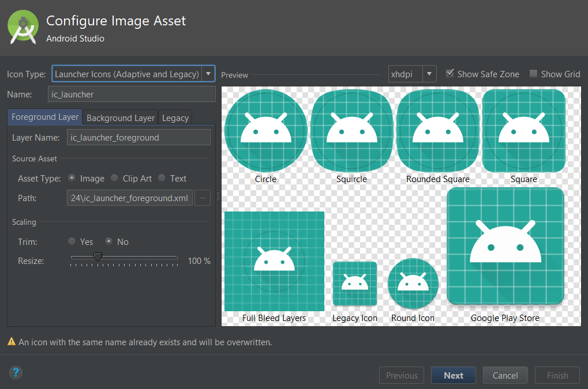The width and height of the screenshot is (588, 389).
Task: Select the Rounded Square icon preview
Action: (437, 131)
